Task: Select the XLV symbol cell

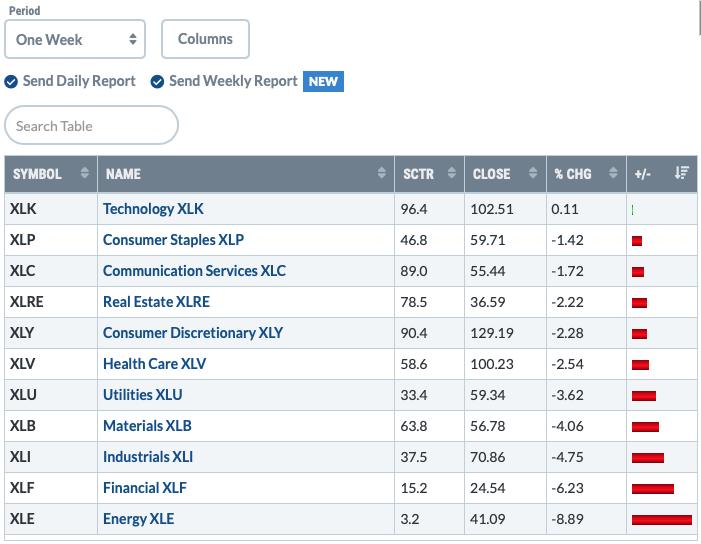Action: pos(51,364)
